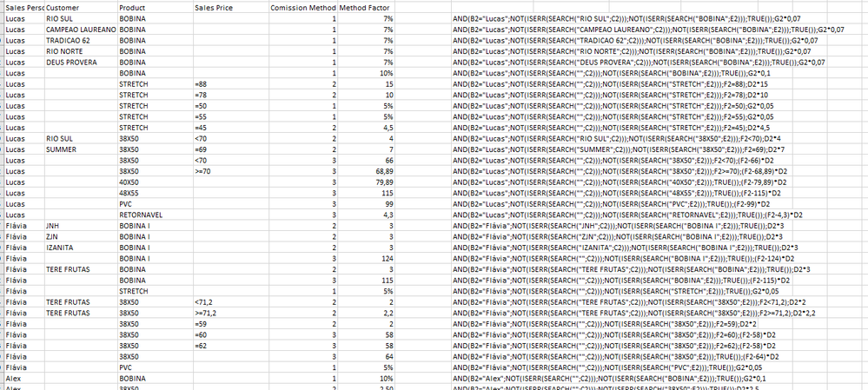This screenshot has width=868, height=390.
Task: Click the Alex BOBINA formula ending G2*0,1
Action: pyautogui.click(x=609, y=379)
